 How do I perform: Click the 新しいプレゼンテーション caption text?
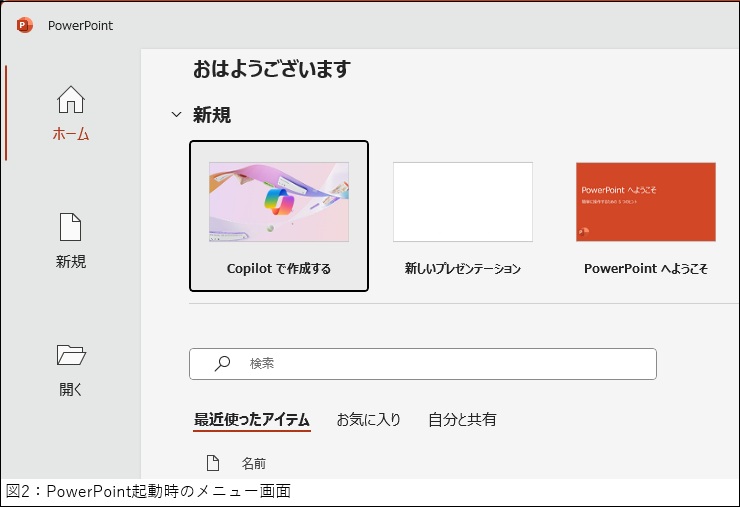pos(462,269)
